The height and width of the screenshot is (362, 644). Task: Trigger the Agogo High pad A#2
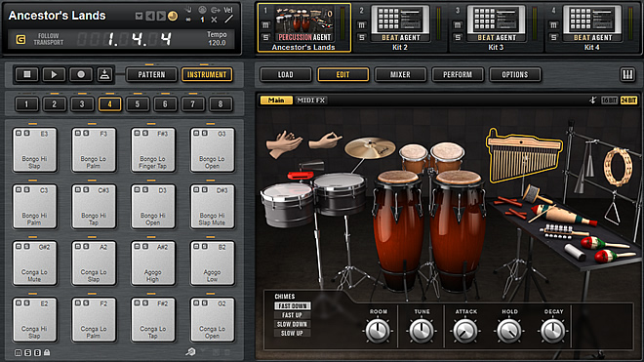pyautogui.click(x=153, y=263)
